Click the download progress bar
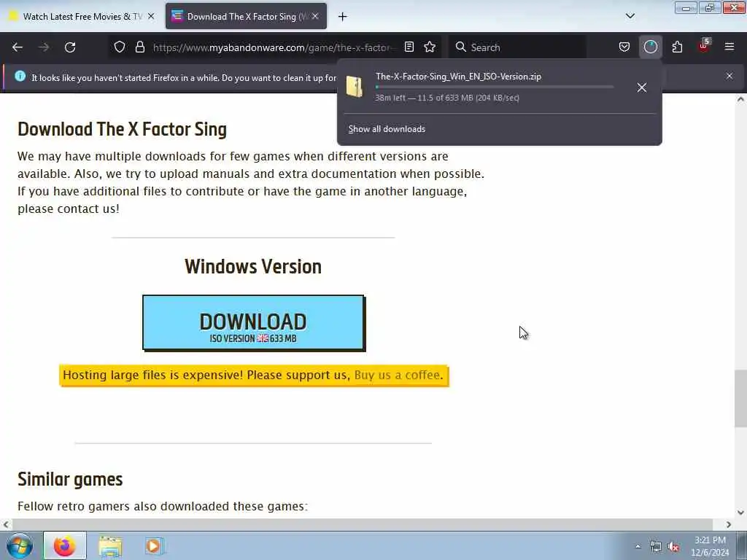This screenshot has height=560, width=747. pos(494,87)
